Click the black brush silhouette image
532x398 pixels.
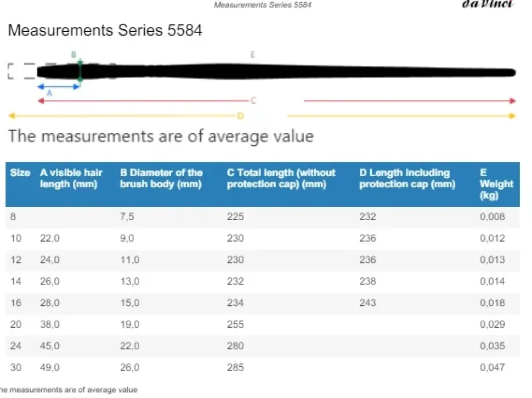(x=296, y=72)
